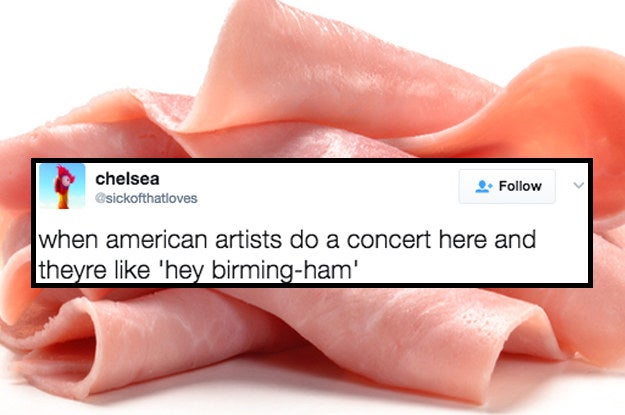
Task: Click the person-plus icon in Follow button
Action: click(484, 186)
